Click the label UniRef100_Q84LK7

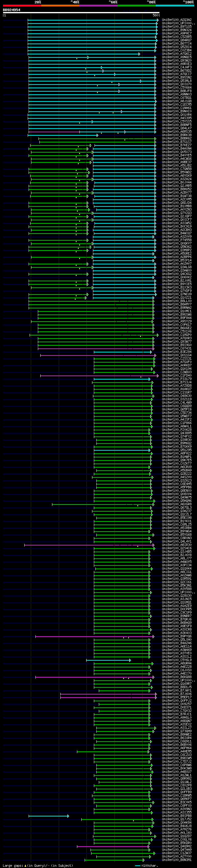tap(177, 128)
